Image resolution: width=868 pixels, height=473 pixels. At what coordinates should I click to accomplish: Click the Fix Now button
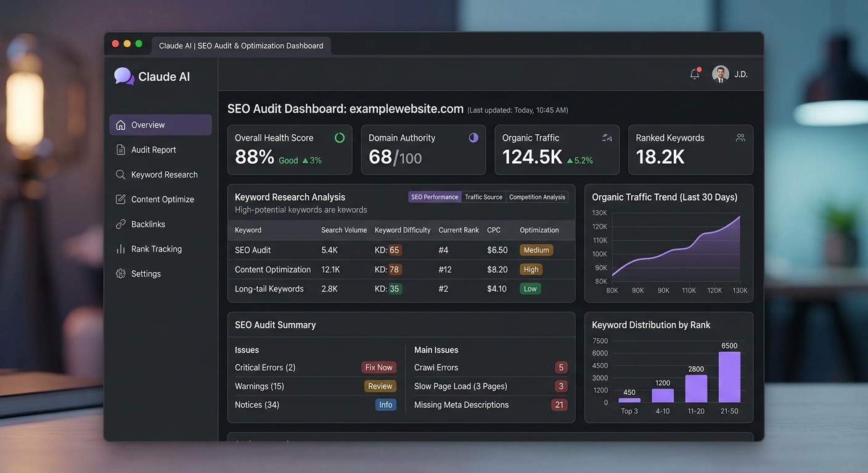click(379, 368)
